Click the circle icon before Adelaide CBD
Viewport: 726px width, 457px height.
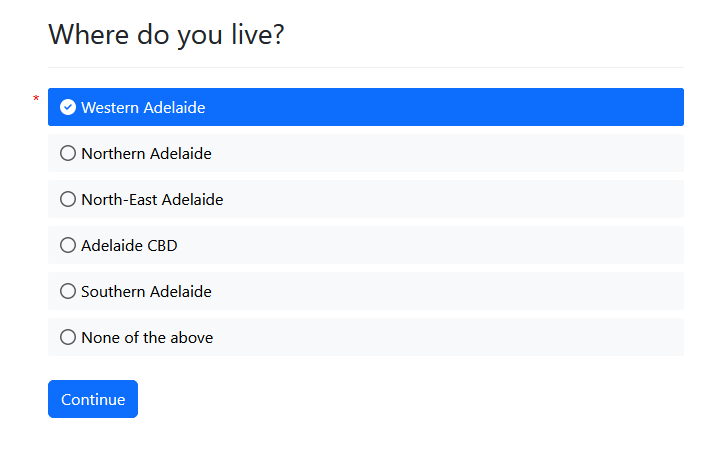(68, 246)
